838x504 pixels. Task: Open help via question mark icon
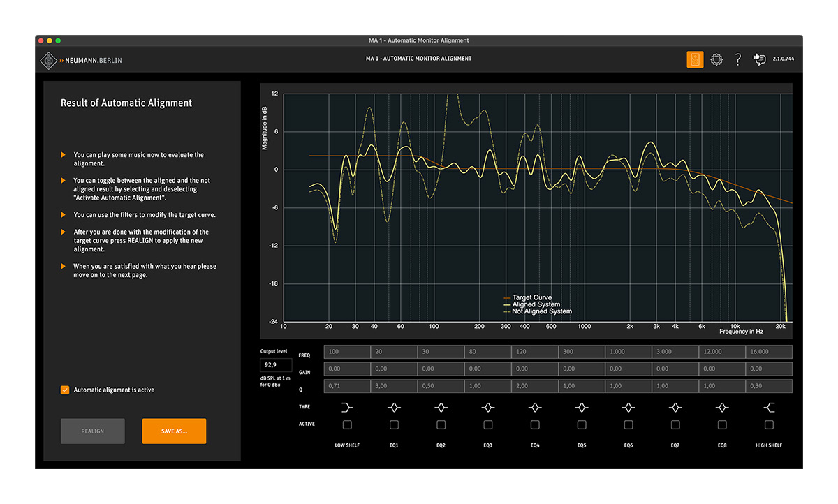[738, 59]
